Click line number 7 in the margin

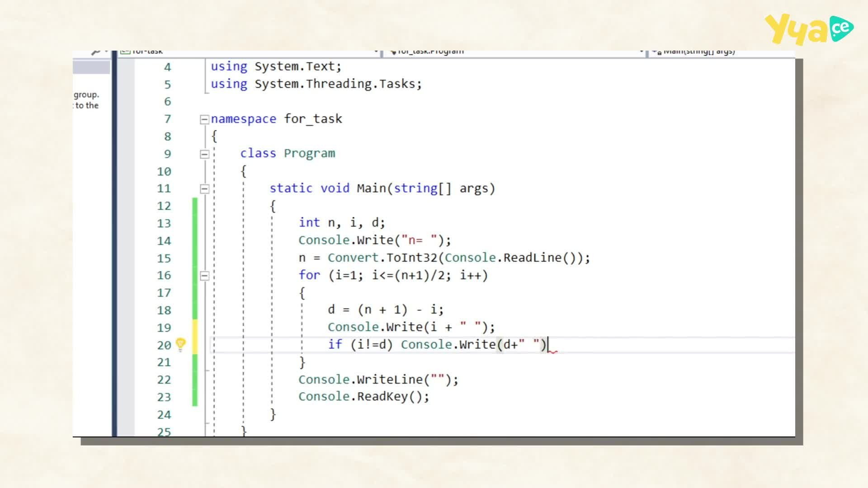coord(168,119)
